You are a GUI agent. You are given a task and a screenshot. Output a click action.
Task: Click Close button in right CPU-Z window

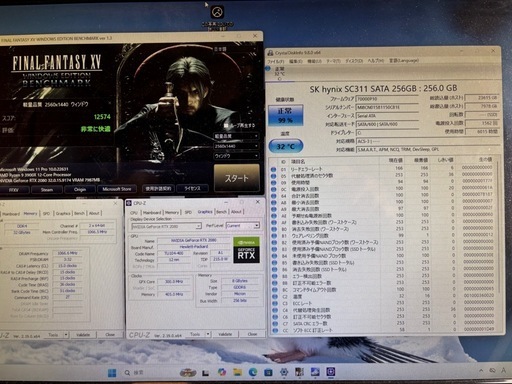pos(252,334)
